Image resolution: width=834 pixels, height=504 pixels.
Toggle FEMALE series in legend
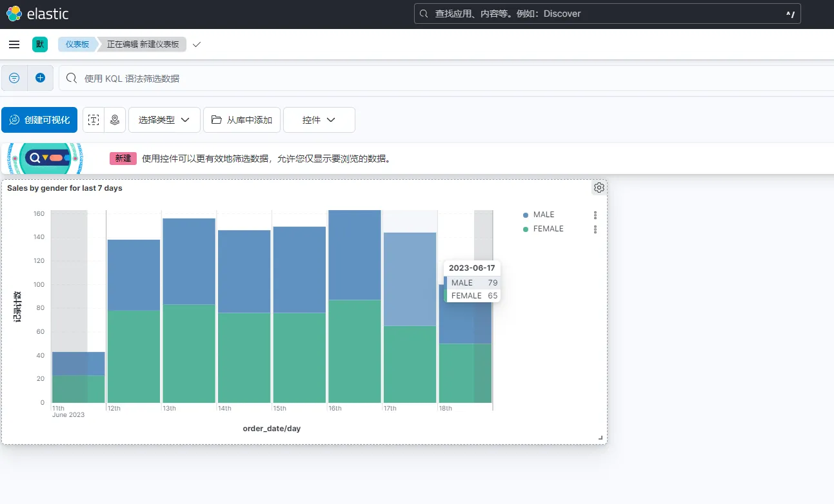548,229
